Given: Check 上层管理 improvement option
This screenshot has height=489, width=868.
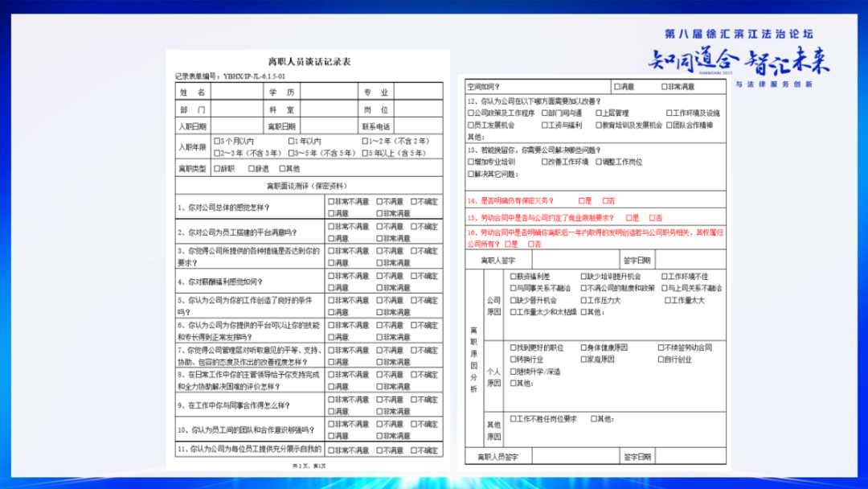Looking at the screenshot, I should click(x=599, y=113).
